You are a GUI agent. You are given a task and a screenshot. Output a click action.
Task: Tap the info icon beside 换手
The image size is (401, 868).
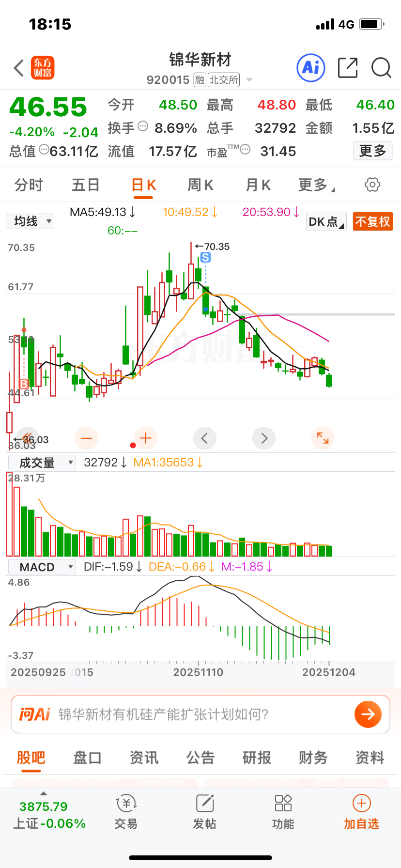(x=143, y=126)
